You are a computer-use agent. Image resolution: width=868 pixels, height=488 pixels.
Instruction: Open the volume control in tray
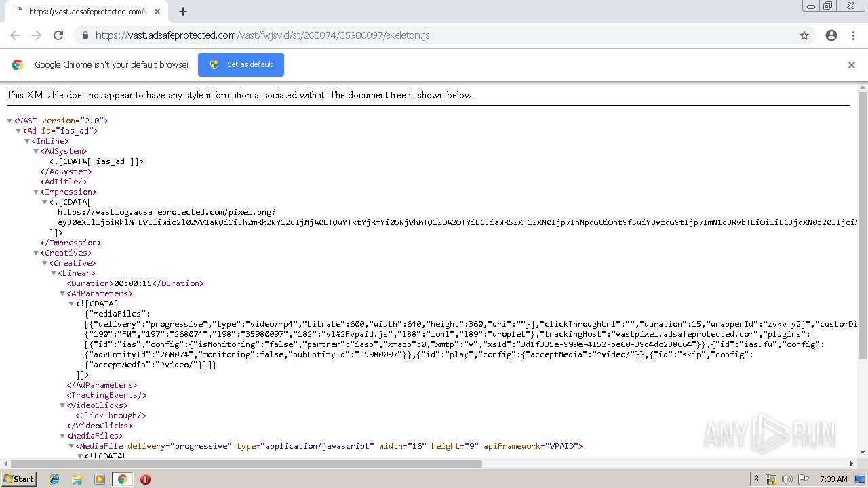tap(787, 479)
